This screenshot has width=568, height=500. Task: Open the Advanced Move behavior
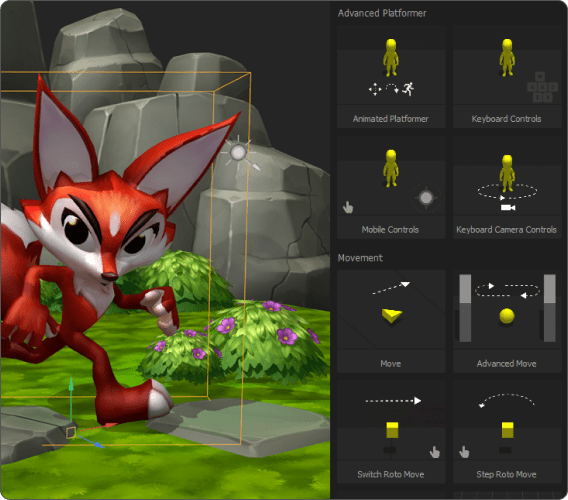point(507,321)
